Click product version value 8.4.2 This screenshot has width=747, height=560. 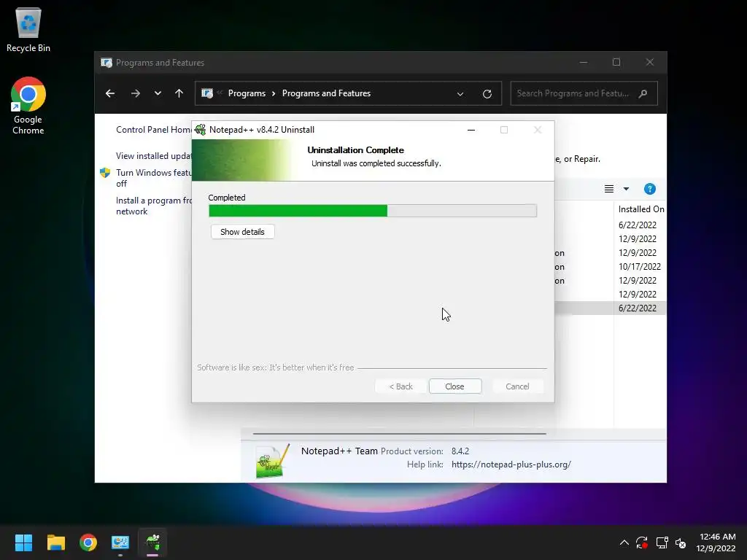[460, 451]
